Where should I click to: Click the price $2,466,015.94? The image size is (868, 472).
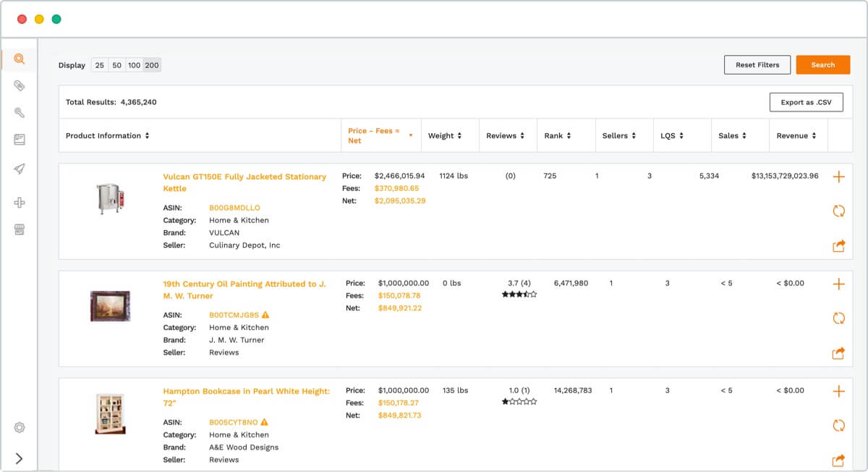pos(399,176)
